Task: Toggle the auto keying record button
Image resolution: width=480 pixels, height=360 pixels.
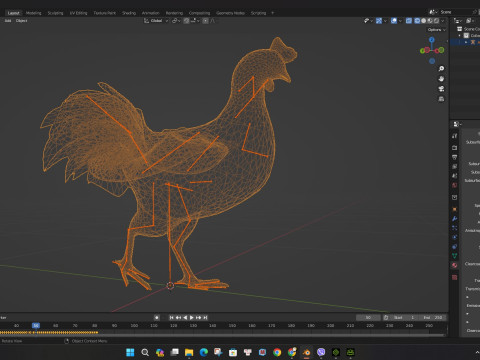Action: pyautogui.click(x=157, y=318)
